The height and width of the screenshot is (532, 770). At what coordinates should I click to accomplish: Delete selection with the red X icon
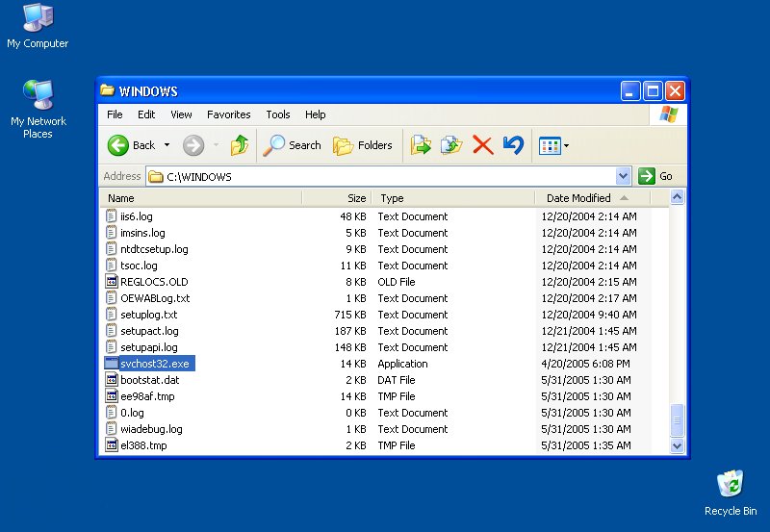pyautogui.click(x=483, y=145)
